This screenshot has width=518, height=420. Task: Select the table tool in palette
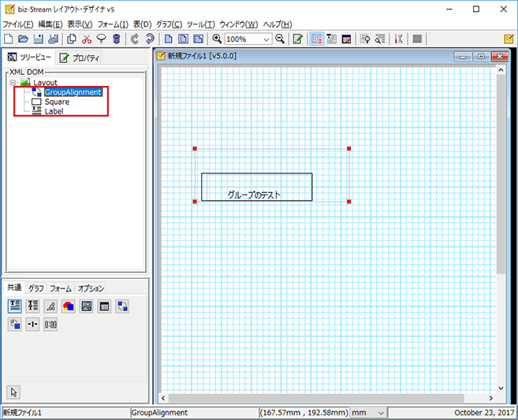(x=104, y=306)
